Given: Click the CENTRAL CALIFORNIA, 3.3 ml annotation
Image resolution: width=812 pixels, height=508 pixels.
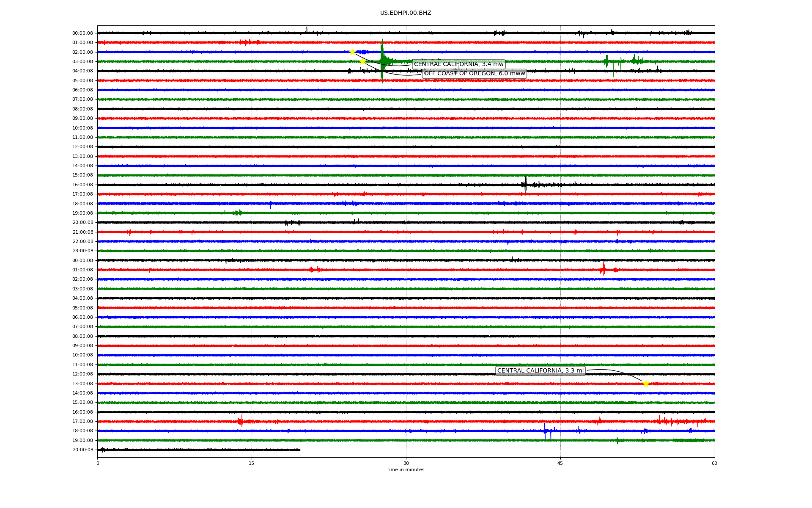Looking at the screenshot, I should (x=540, y=371).
